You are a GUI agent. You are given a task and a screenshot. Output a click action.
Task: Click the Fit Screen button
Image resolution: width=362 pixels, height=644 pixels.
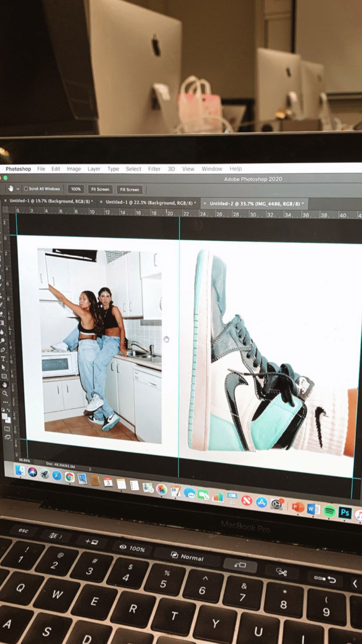[x=100, y=189]
